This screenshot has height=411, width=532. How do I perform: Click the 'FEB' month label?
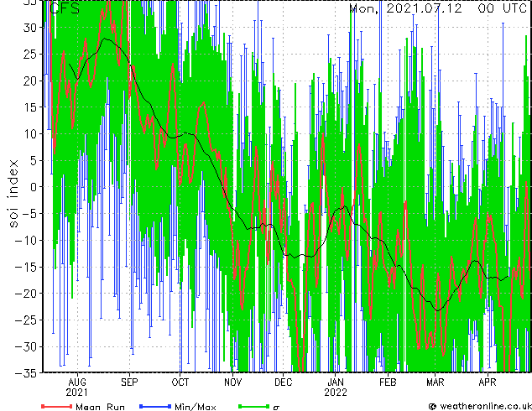388,382
